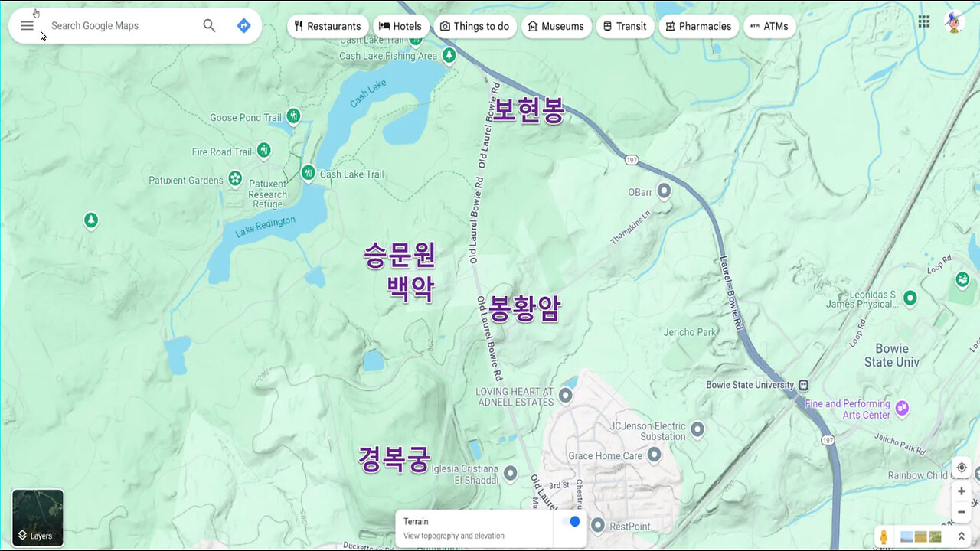Image resolution: width=980 pixels, height=551 pixels.
Task: Click the Cash Lake Trail hiking marker
Action: click(308, 173)
